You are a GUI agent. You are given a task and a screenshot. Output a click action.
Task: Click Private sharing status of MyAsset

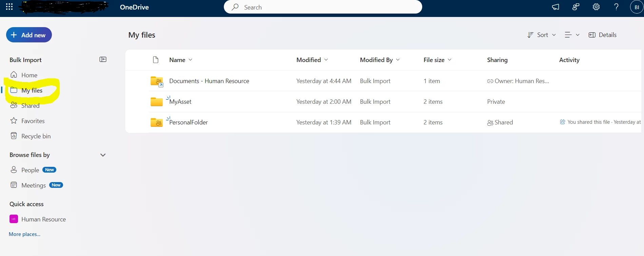[496, 102]
